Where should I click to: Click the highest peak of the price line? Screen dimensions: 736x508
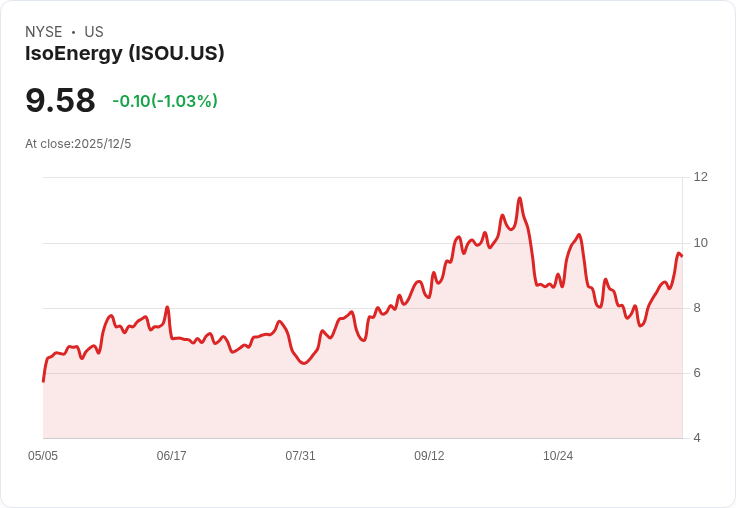point(520,198)
